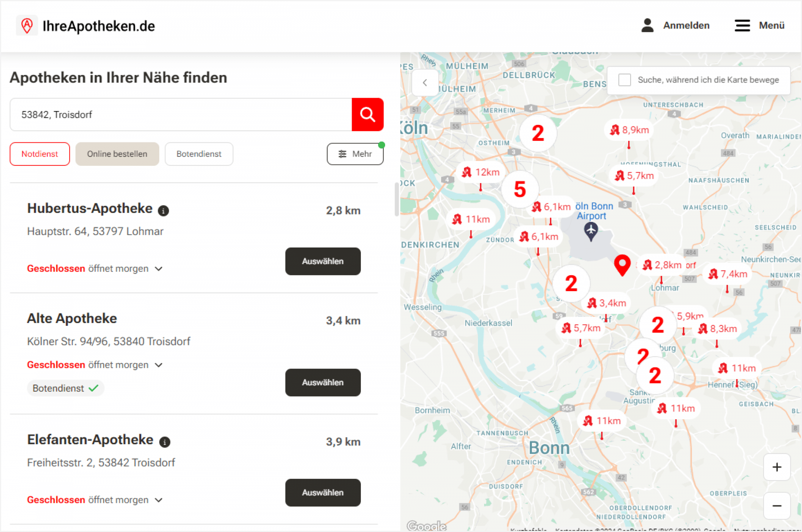Click the 8,9km pharmacy map marker
Screen dimensions: 802x532
629,130
